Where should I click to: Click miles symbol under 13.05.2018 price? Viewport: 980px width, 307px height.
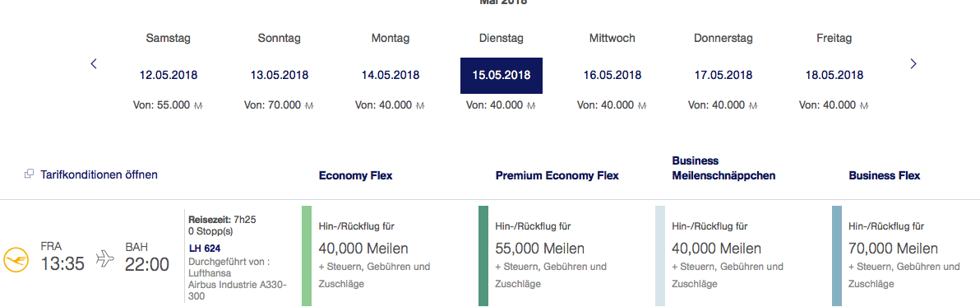(x=309, y=105)
